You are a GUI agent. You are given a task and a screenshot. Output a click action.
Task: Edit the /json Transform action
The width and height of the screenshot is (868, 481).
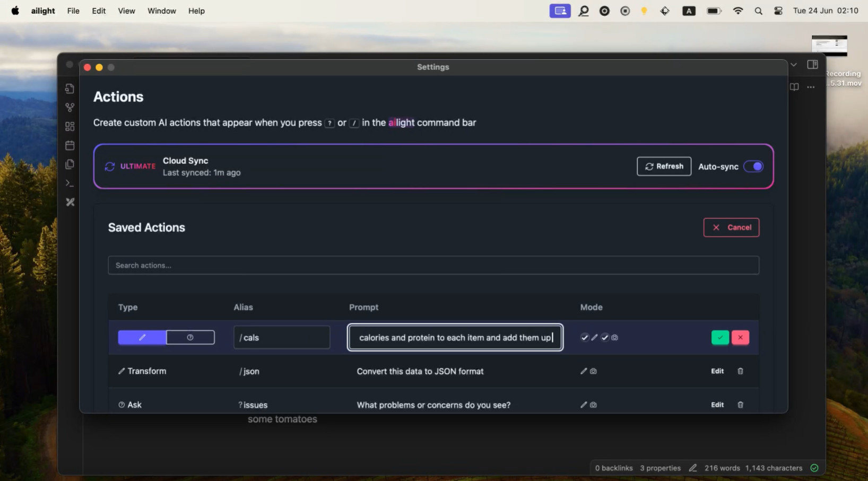[717, 371]
